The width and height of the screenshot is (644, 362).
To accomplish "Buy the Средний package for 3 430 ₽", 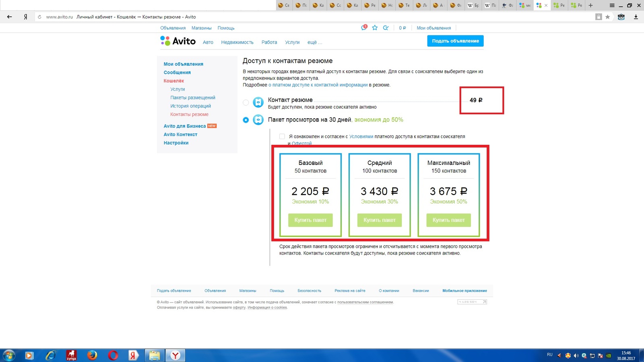I will (380, 220).
